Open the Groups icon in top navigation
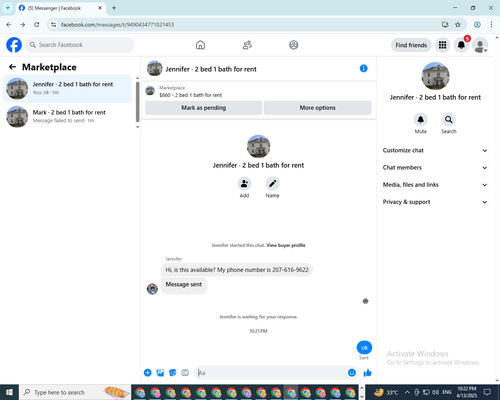 click(294, 45)
